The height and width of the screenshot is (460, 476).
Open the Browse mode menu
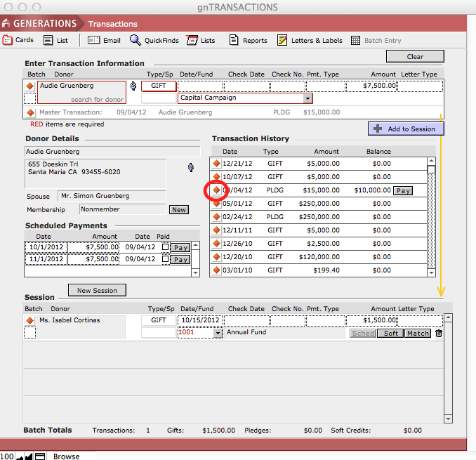[67, 456]
